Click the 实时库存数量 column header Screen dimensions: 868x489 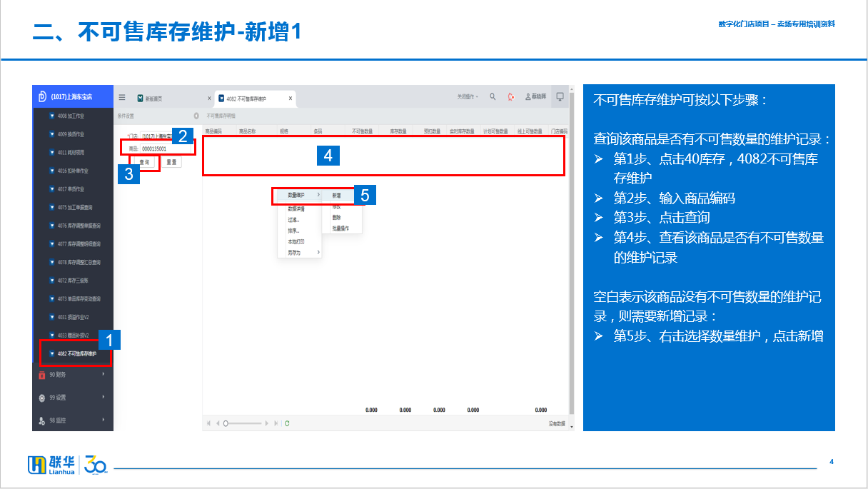[x=462, y=131]
